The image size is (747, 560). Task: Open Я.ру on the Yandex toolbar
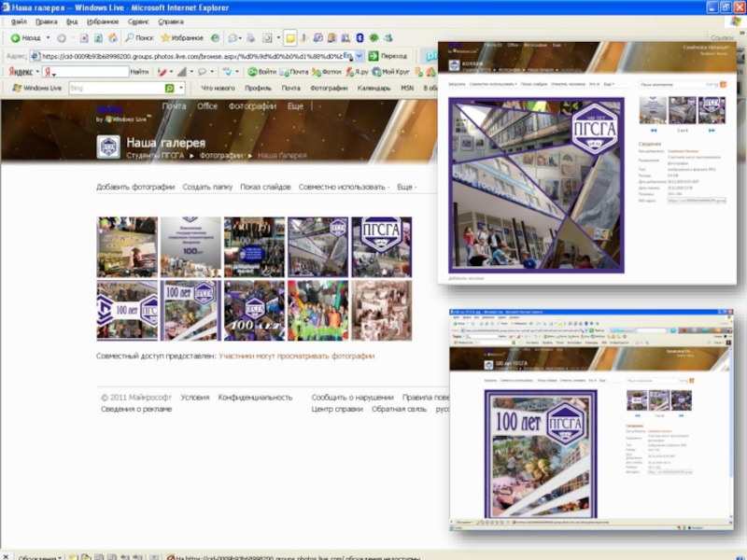click(x=358, y=72)
